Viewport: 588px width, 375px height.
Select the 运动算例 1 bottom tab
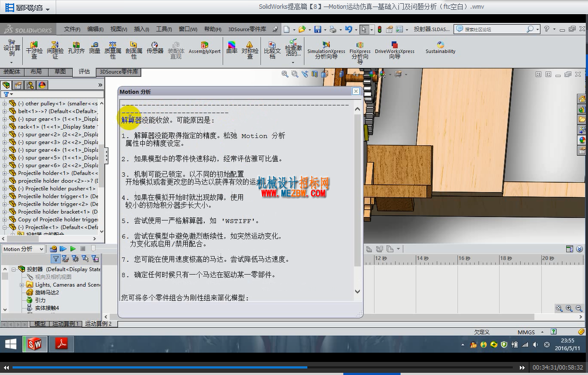65,324
